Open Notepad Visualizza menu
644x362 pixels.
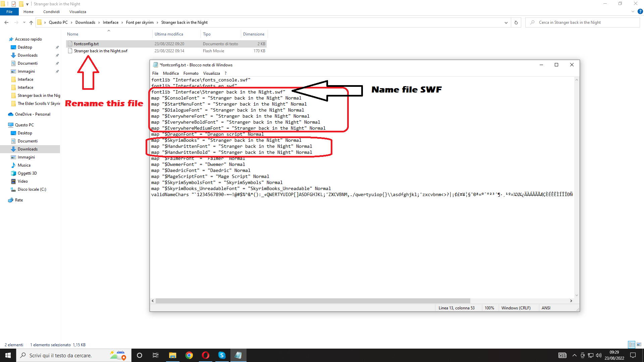(x=212, y=73)
